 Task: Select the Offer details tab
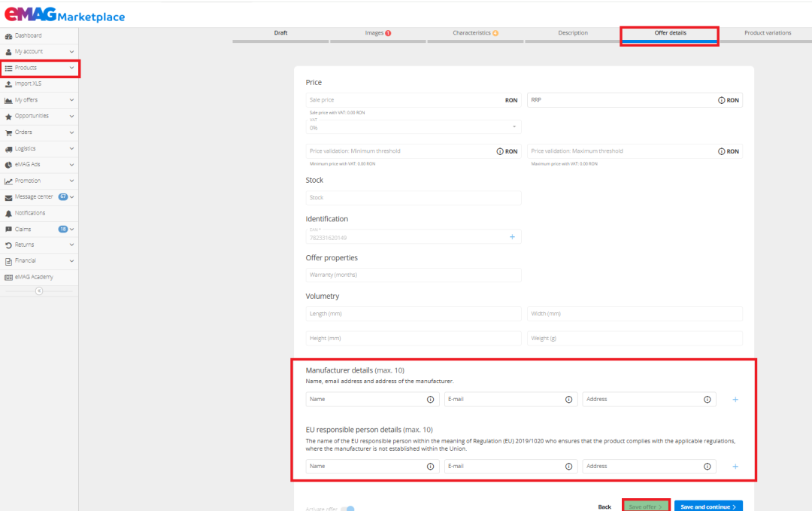click(670, 34)
